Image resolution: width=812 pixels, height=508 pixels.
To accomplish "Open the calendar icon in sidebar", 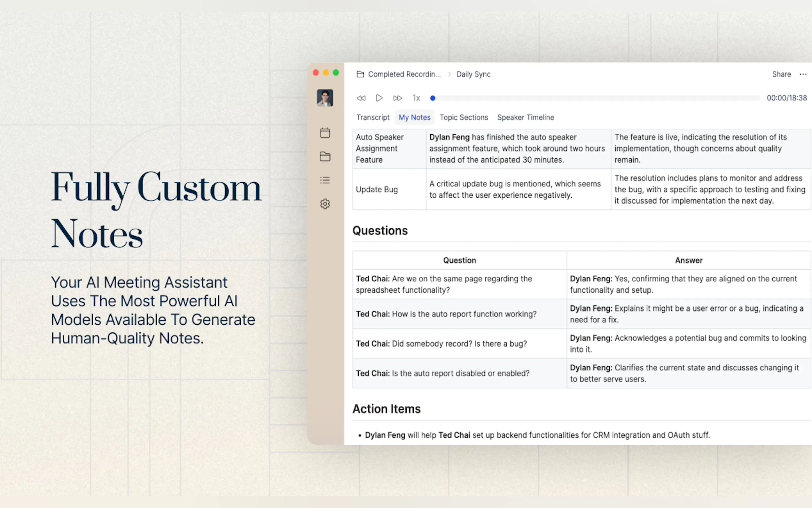I will coord(324,133).
